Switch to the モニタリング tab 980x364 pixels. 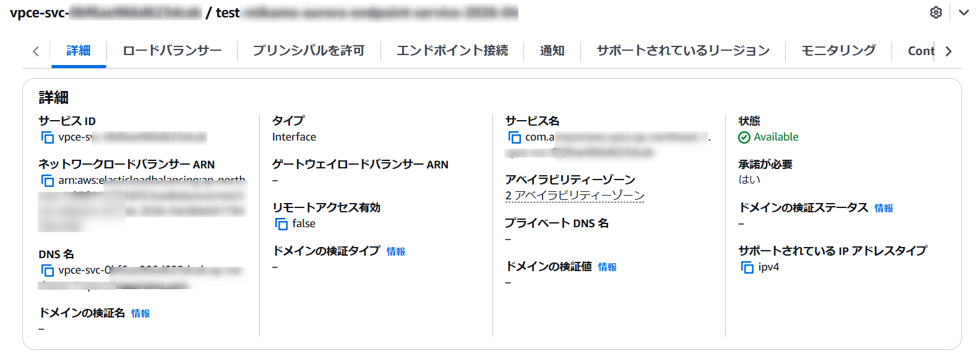click(838, 51)
